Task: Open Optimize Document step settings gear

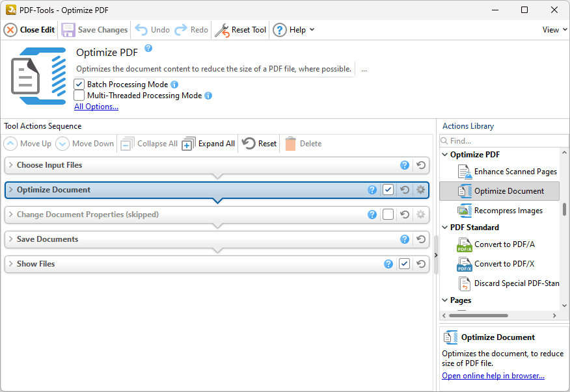Action: click(420, 190)
